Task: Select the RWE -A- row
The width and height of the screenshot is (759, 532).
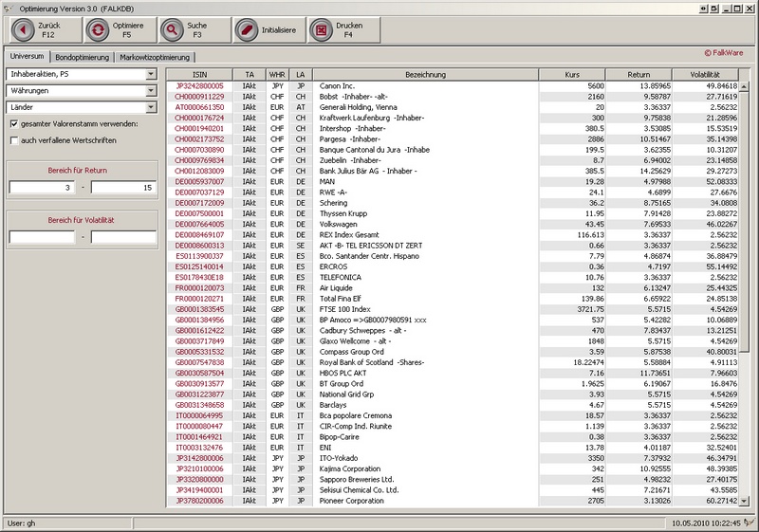Action: 453,193
